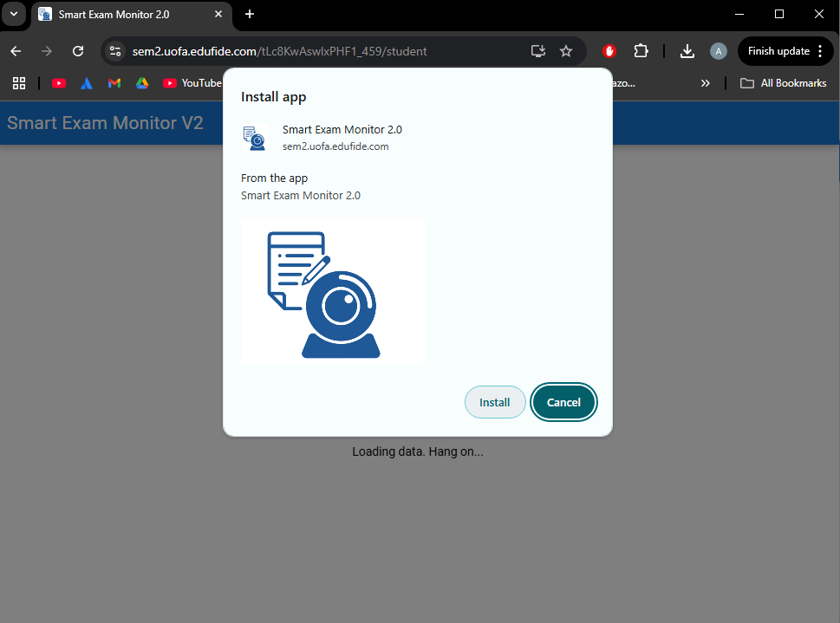Click the apps grid icon on the bookmarks bar
The image size is (840, 623).
(x=19, y=83)
